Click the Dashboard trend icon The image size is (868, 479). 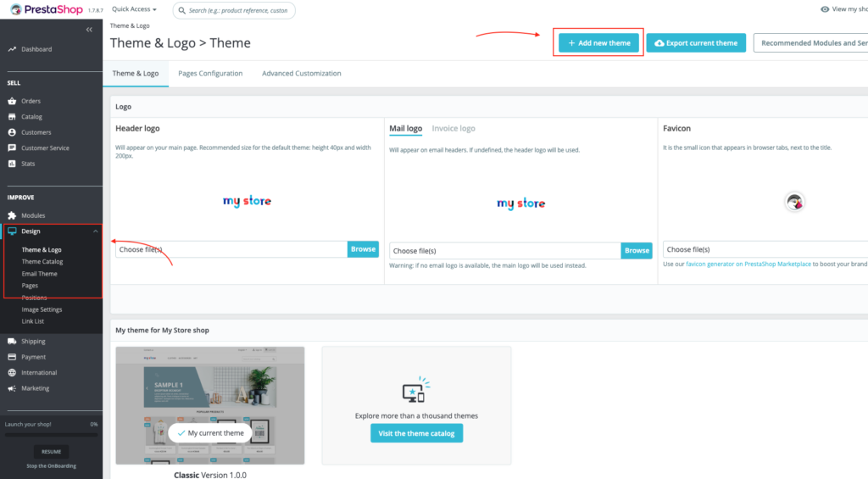12,49
